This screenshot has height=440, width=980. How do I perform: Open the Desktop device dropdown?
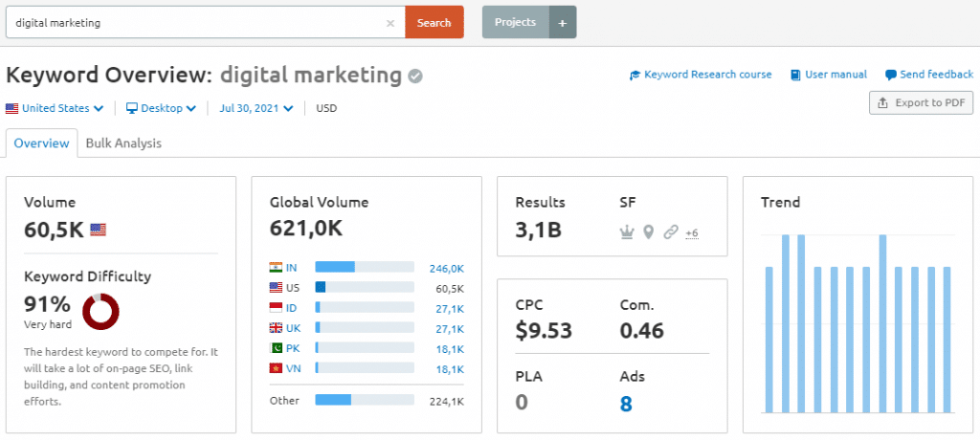point(161,108)
